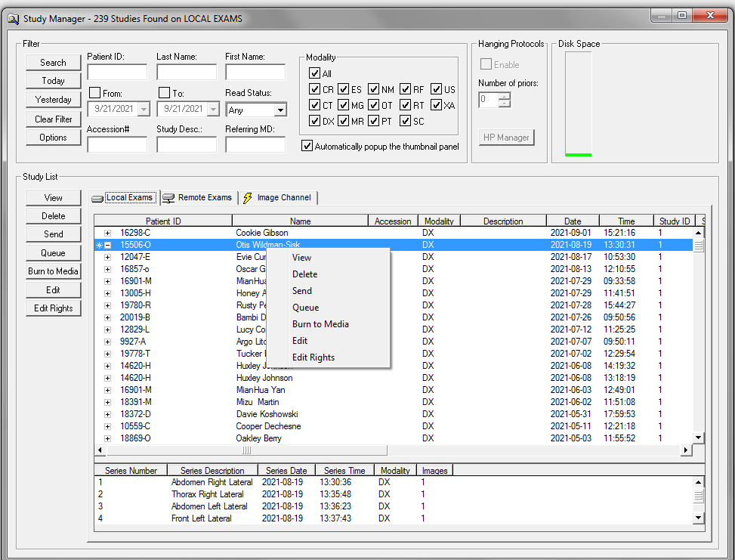Switch to the Remote Exams tab
Viewport: 735px width, 560px height.
pyautogui.click(x=204, y=198)
